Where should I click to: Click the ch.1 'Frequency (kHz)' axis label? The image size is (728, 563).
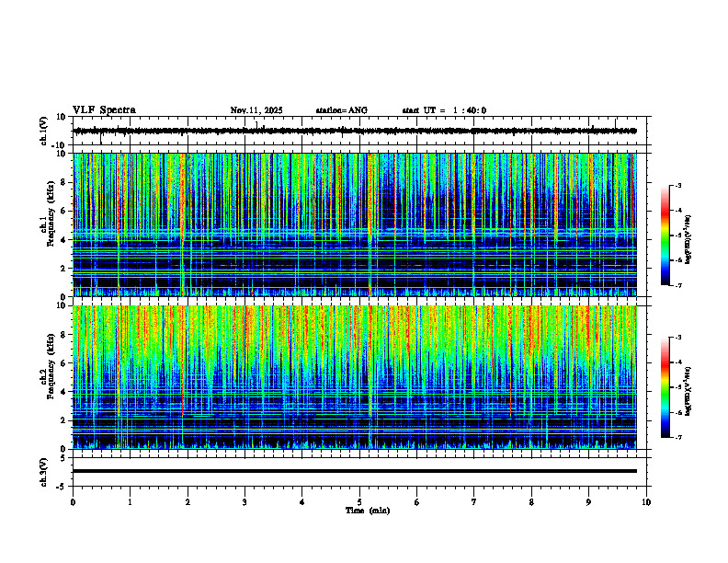click(52, 213)
